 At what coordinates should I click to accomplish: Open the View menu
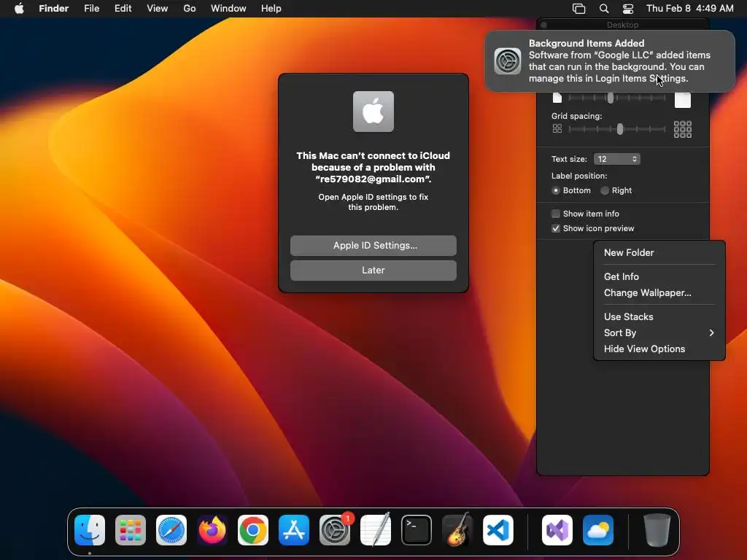coord(158,9)
